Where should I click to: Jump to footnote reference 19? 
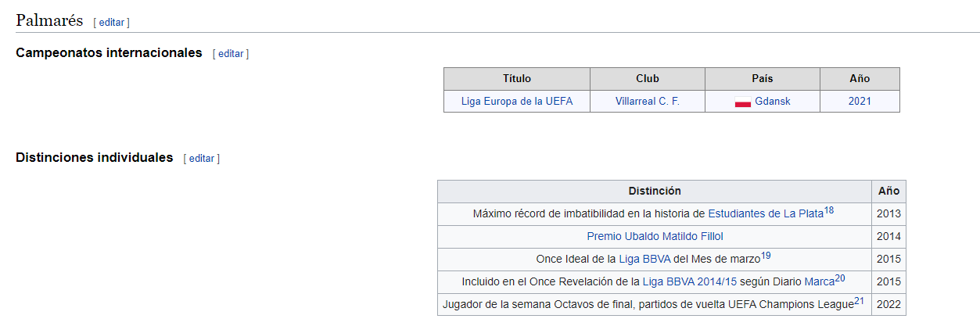(766, 255)
